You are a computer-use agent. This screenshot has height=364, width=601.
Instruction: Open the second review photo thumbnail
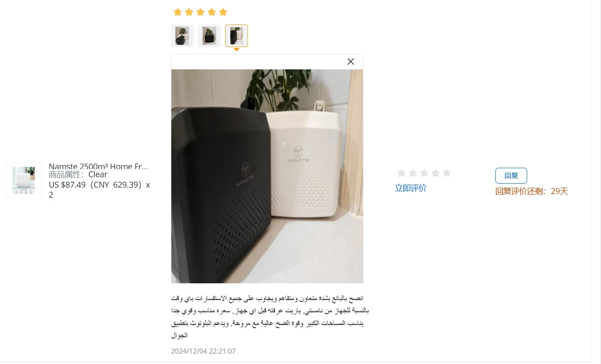click(209, 36)
